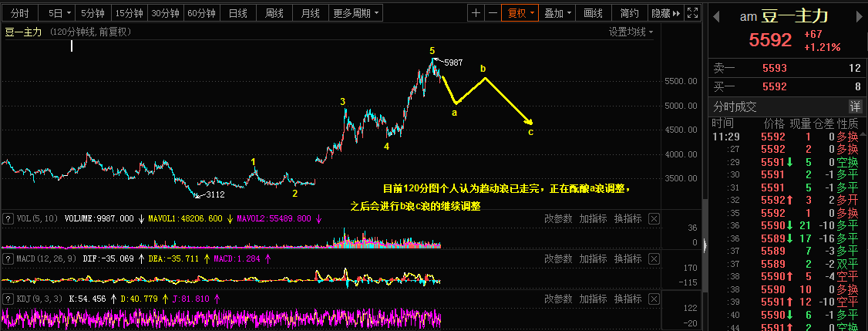Screen dimensions: 868x331
Task: Click 加指标 in VOL panel
Action: tap(593, 218)
